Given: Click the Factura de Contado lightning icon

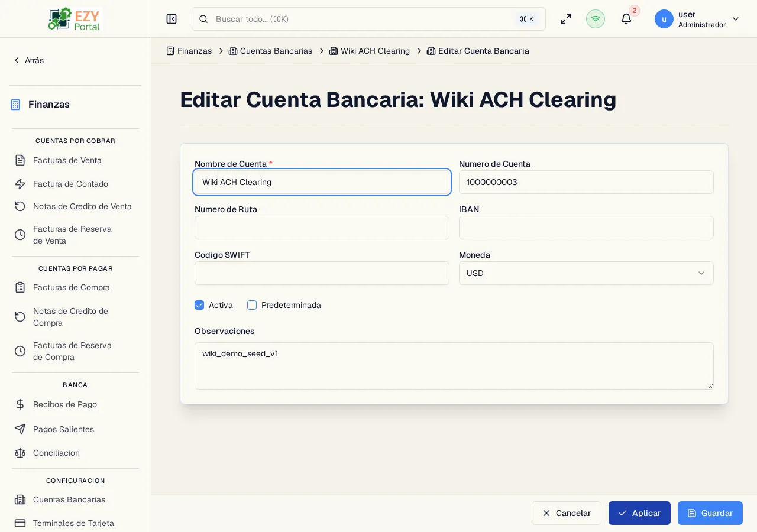Looking at the screenshot, I should click(x=20, y=184).
